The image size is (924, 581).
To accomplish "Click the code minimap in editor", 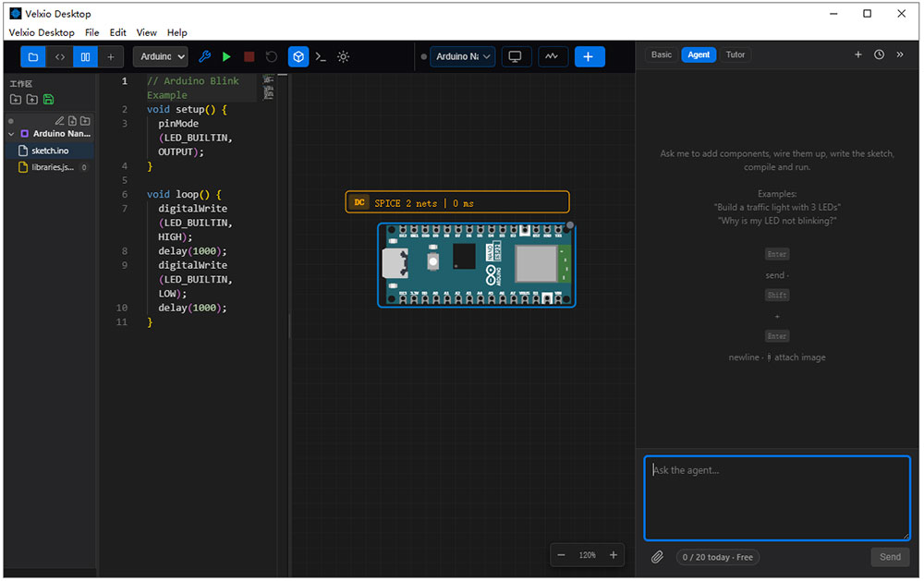I will [x=269, y=87].
